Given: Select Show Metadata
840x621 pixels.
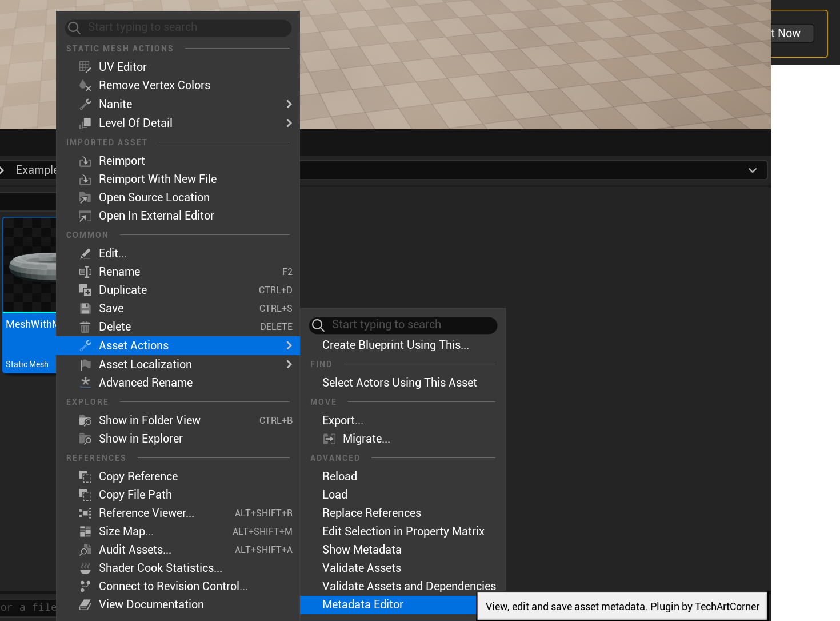Looking at the screenshot, I should 402,550.
